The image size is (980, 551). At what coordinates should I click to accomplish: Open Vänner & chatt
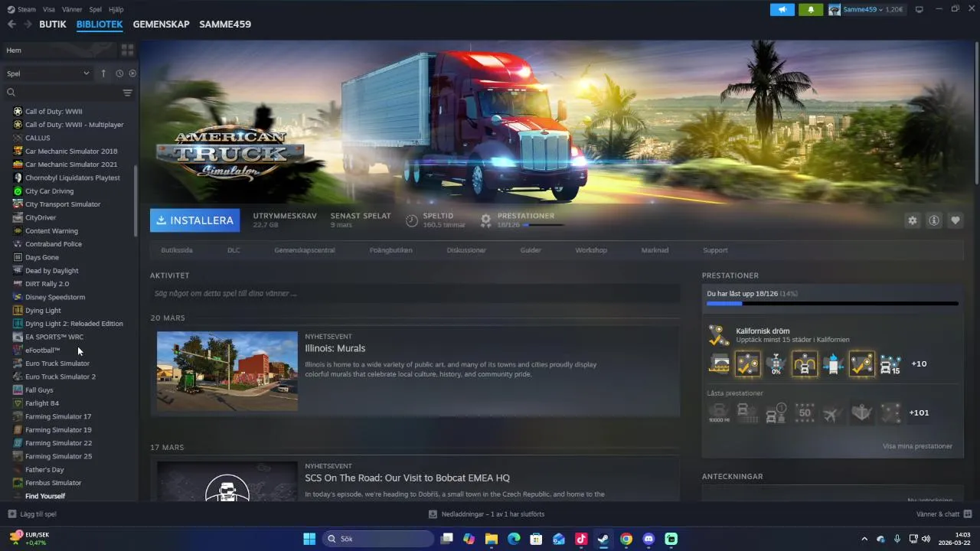[x=944, y=514]
